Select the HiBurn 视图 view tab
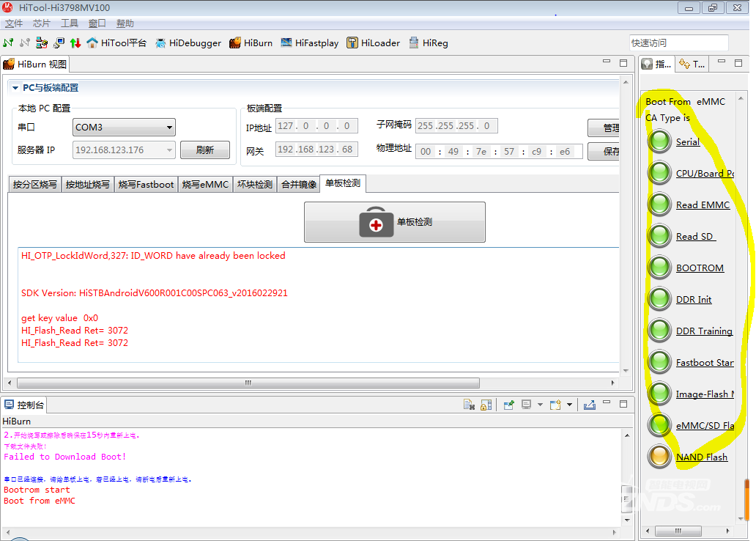 (x=35, y=65)
